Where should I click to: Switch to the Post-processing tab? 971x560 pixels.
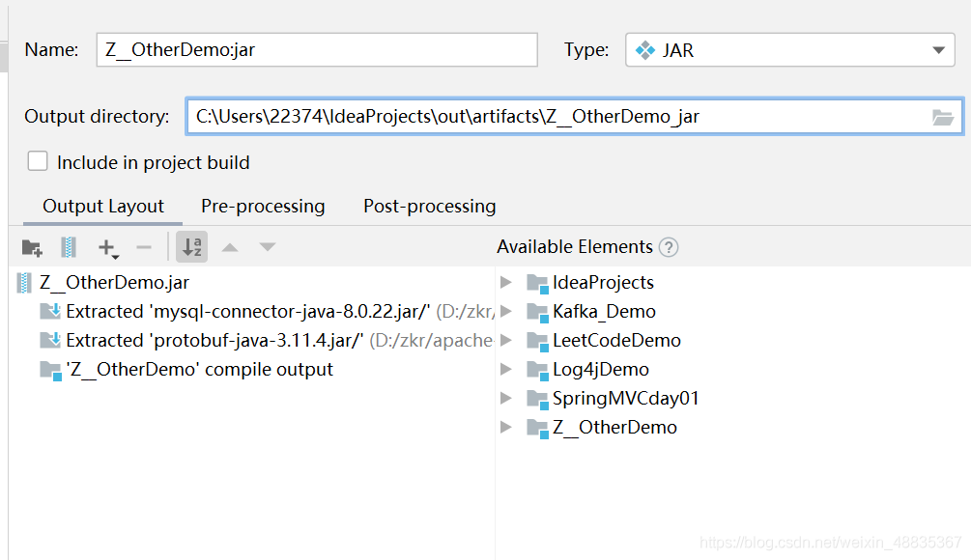pyautogui.click(x=429, y=206)
